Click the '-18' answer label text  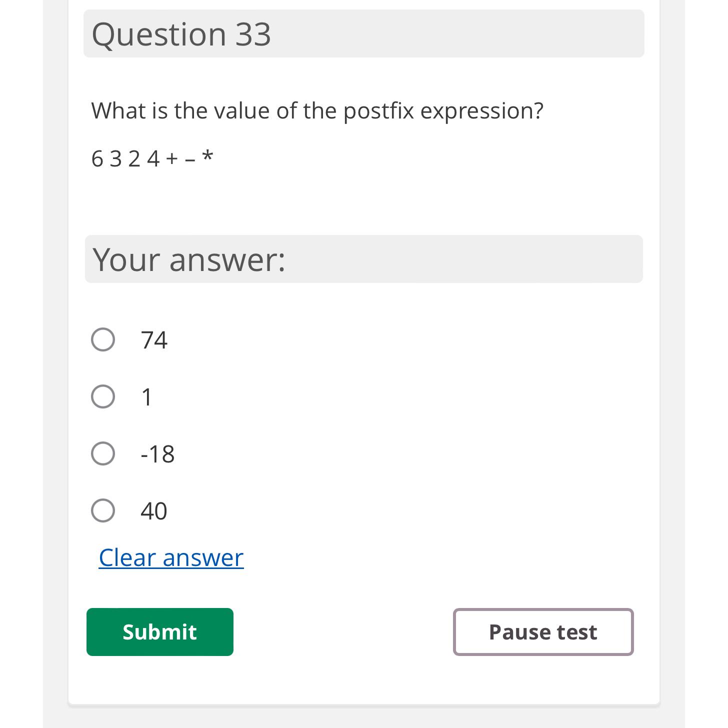157,454
